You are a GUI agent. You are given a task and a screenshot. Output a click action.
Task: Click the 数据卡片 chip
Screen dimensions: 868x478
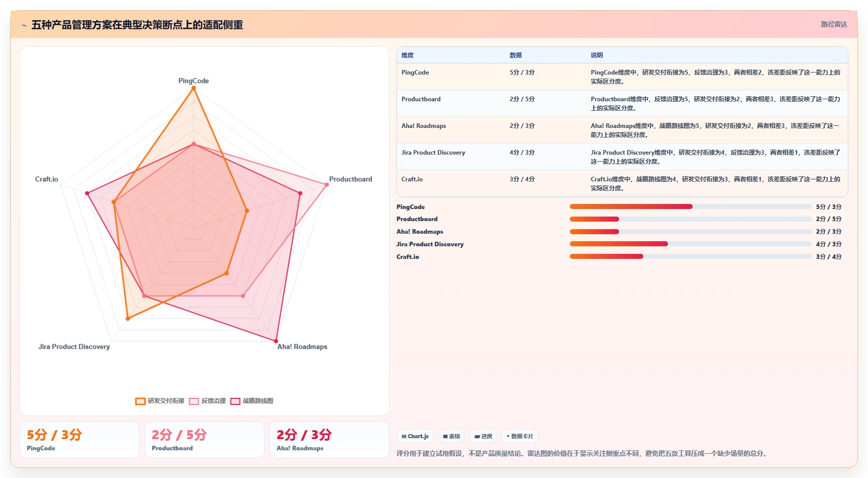point(520,436)
